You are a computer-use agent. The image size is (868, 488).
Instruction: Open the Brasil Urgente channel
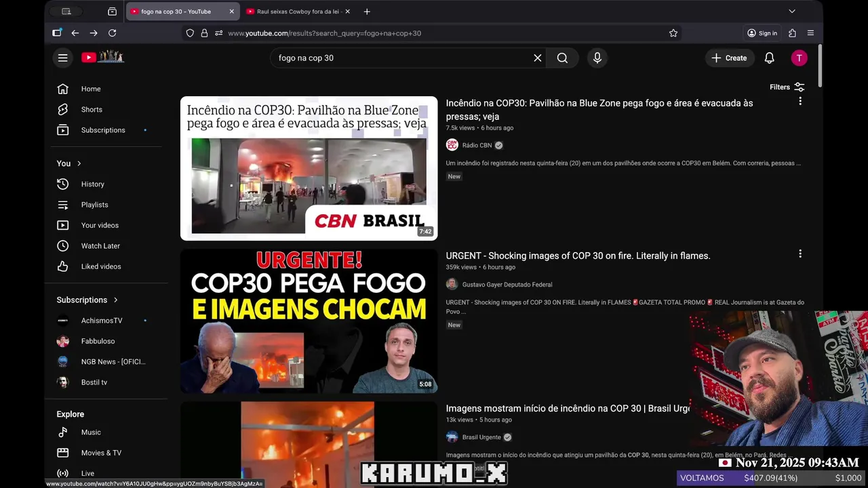481,437
